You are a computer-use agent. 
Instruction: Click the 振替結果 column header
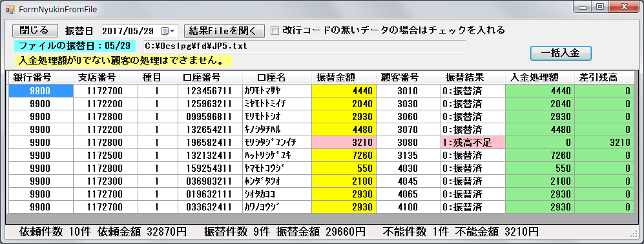pos(473,77)
